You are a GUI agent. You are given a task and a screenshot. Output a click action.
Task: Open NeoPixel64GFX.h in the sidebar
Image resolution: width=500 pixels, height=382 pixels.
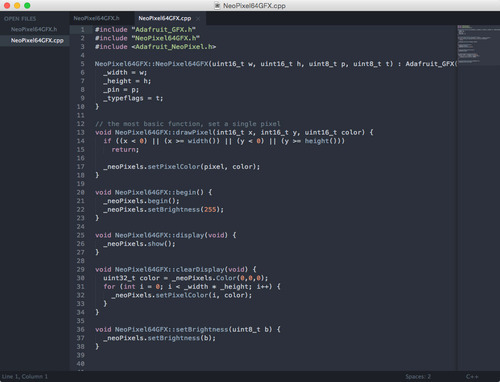pyautogui.click(x=34, y=29)
